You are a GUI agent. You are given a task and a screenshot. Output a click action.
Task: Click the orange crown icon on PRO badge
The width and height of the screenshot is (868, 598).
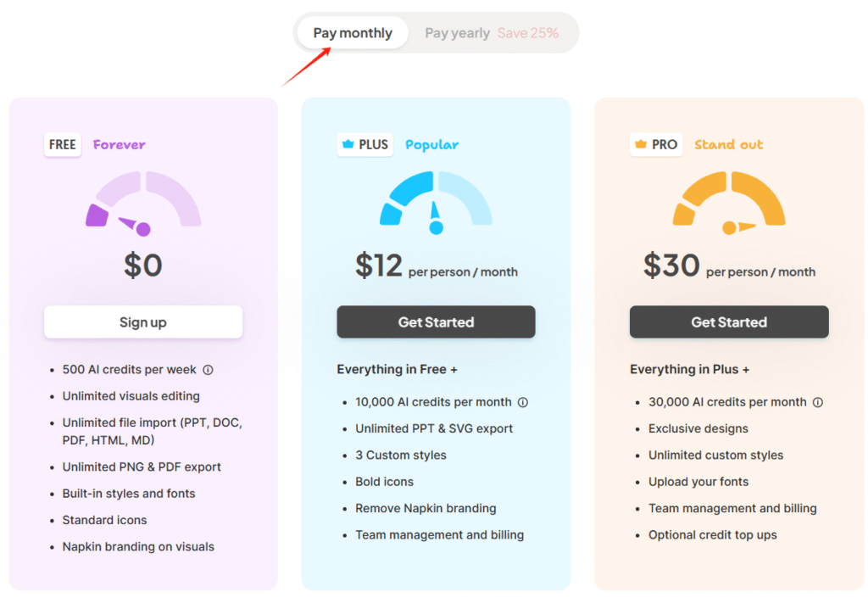coord(640,144)
